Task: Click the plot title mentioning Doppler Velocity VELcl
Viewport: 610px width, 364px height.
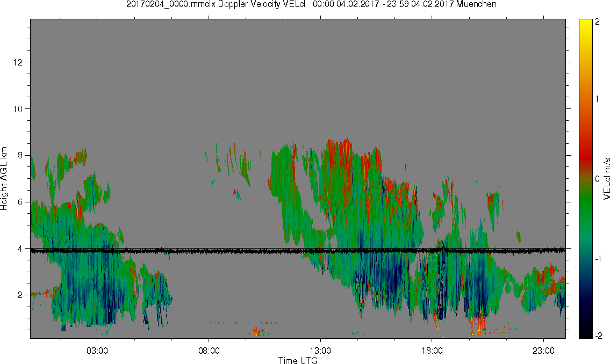Action: pyautogui.click(x=311, y=4)
